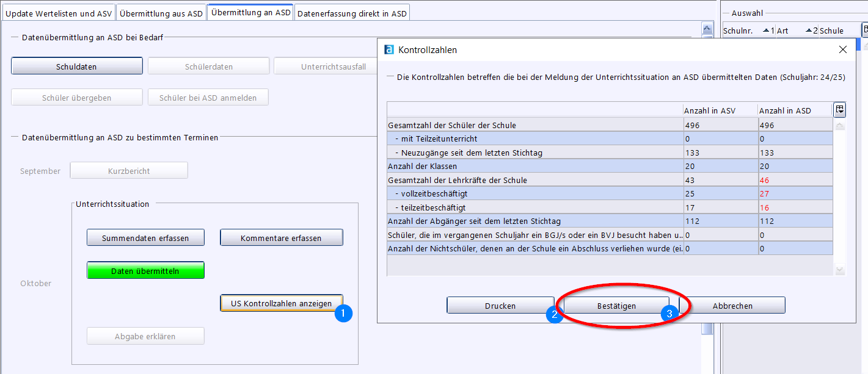Click the Schuldaten button

(77, 66)
